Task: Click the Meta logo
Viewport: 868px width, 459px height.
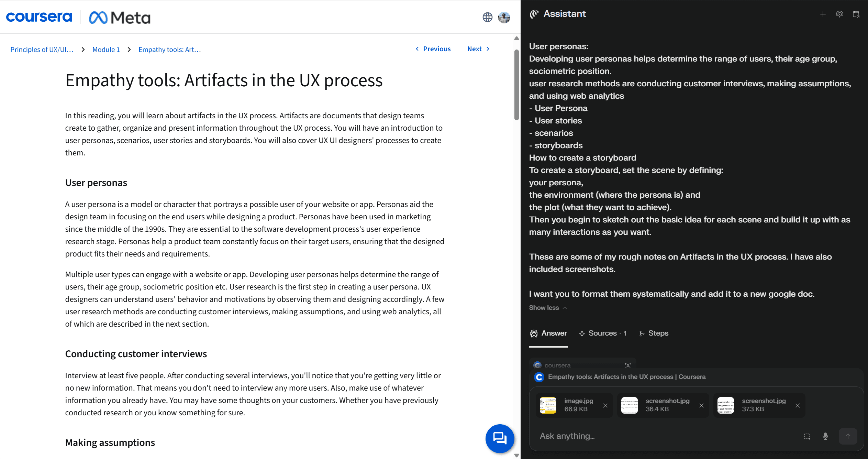Action: pyautogui.click(x=120, y=18)
